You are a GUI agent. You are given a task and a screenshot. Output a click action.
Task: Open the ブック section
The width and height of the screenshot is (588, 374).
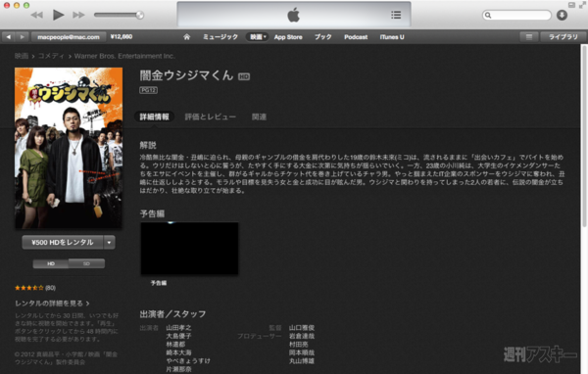coord(322,37)
